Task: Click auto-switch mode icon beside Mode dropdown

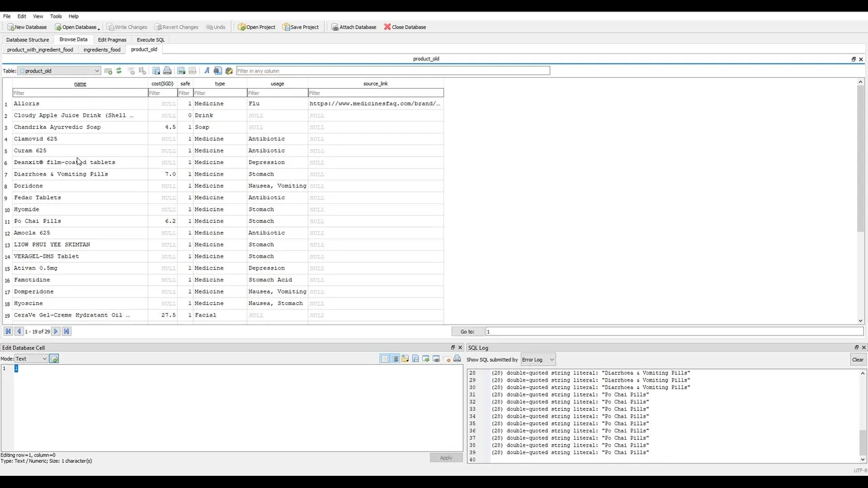Action: point(54,359)
